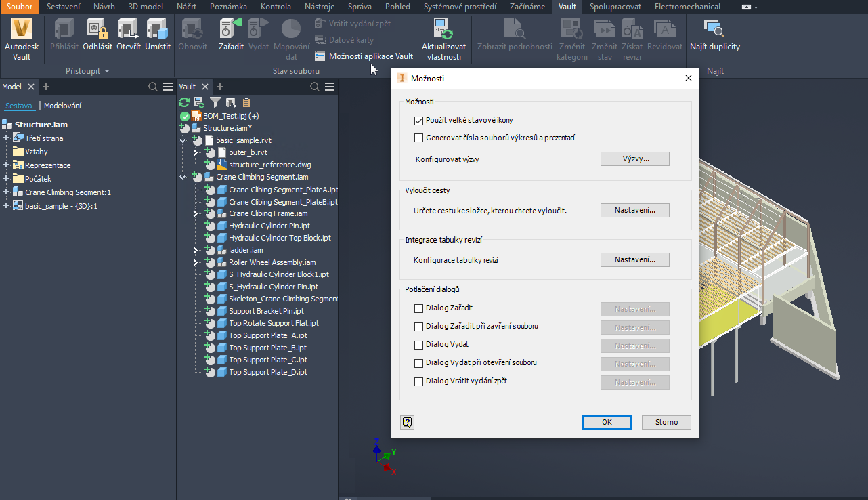
Task: Expand 'Počátek' node in Model browser
Action: click(6, 179)
